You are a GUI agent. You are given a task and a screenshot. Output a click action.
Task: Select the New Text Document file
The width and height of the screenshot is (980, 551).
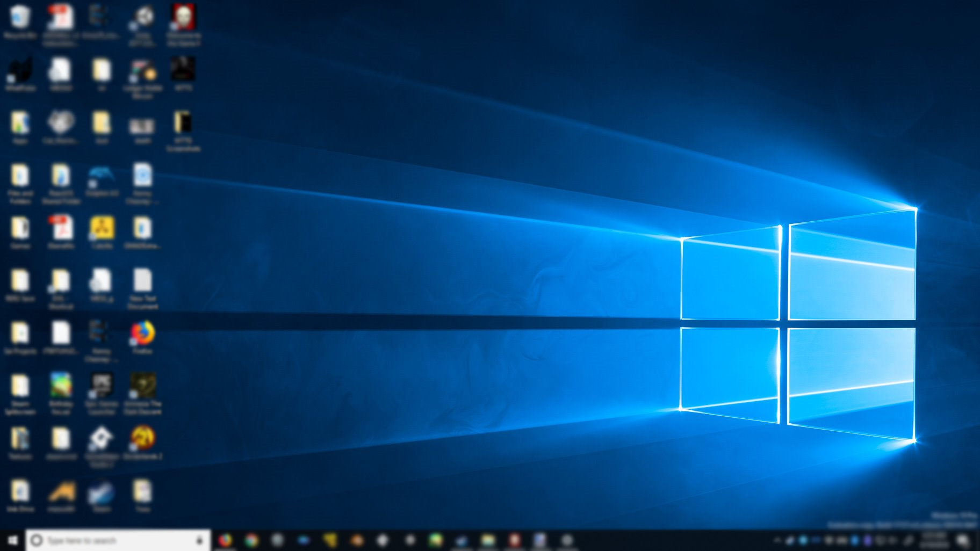coord(142,289)
